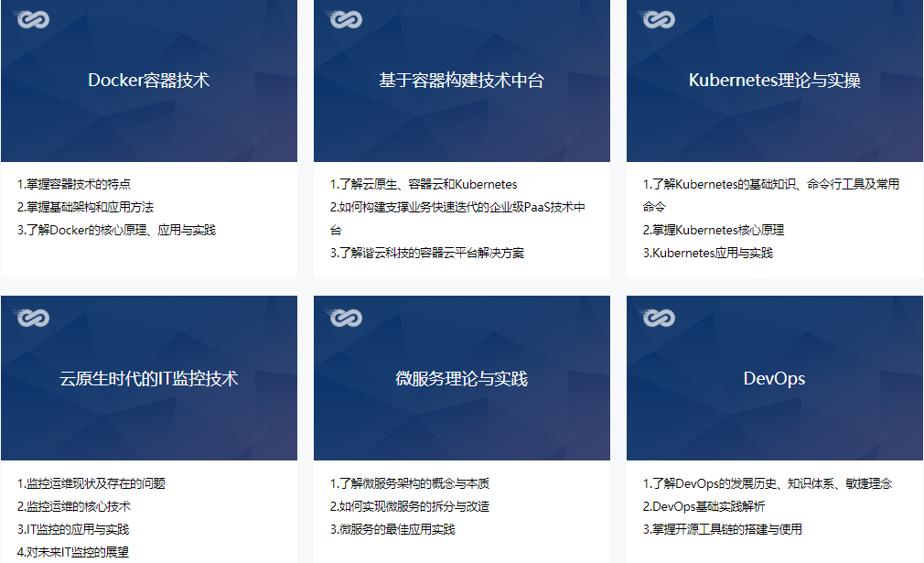
Task: Click the infinity logo on 基于容器构建技术中台 card
Action: (x=346, y=19)
